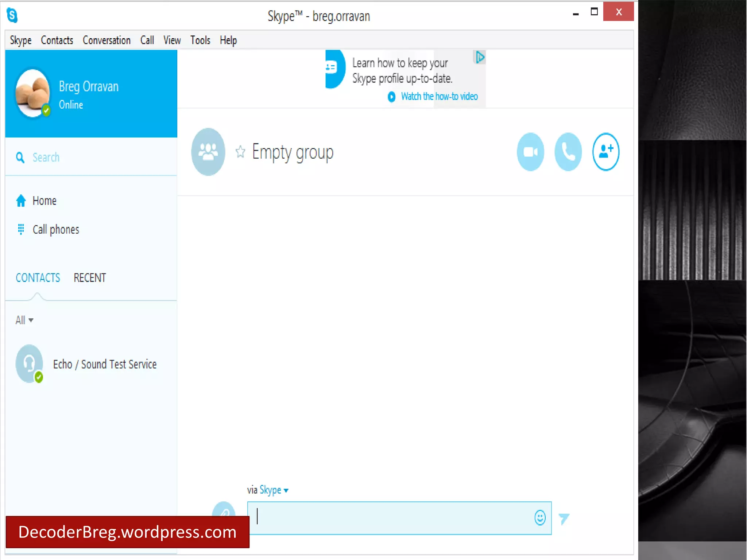
Task: Start a video call with the group
Action: pyautogui.click(x=530, y=152)
